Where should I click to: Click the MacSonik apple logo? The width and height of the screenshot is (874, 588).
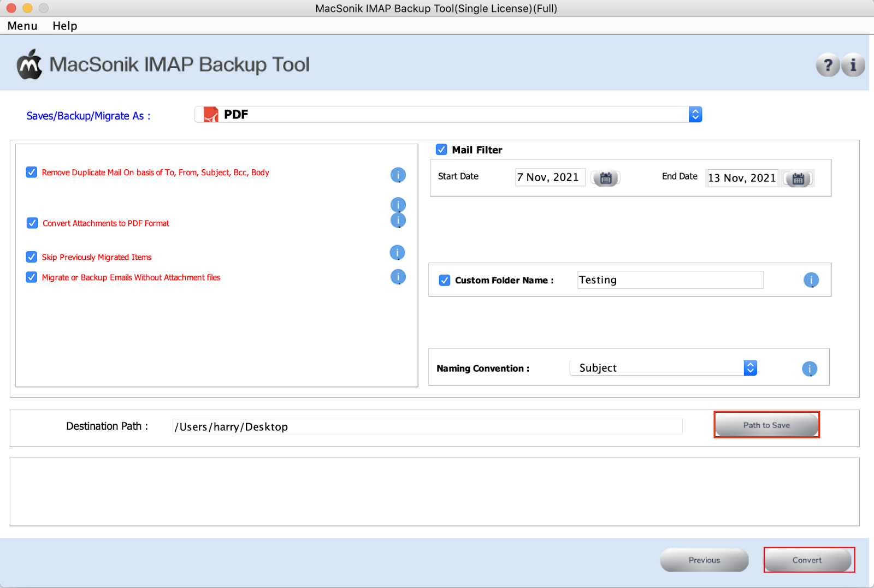coord(29,65)
